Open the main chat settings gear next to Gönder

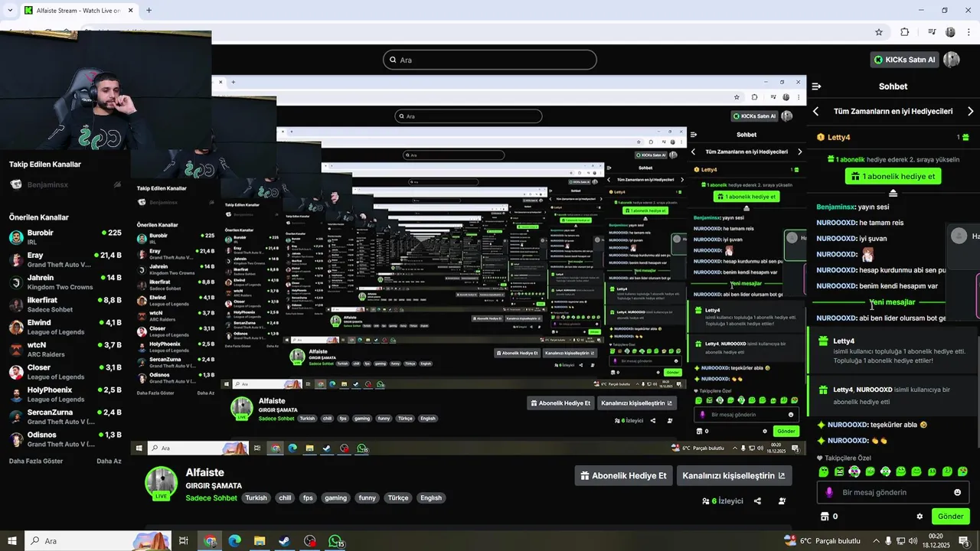click(920, 517)
